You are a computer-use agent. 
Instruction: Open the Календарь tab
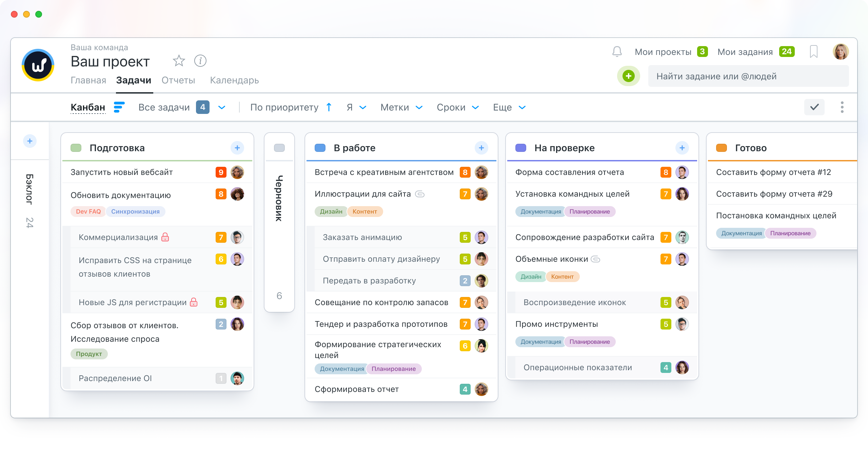pyautogui.click(x=234, y=80)
